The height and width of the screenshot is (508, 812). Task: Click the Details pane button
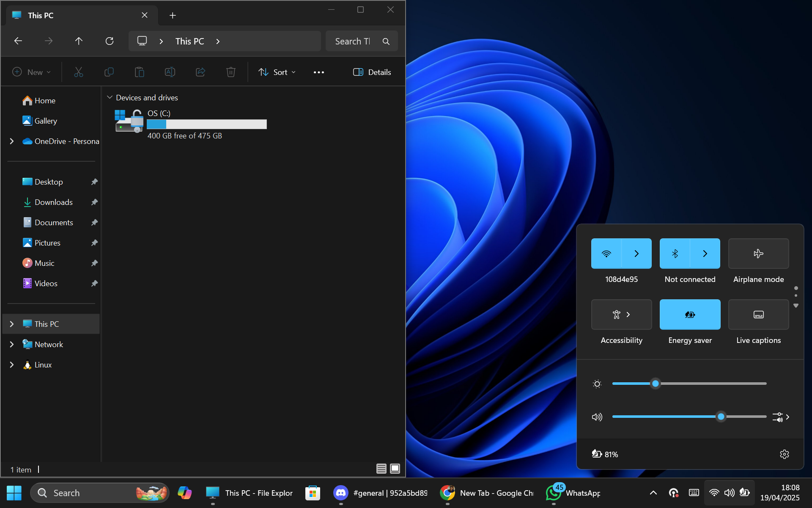(x=372, y=72)
